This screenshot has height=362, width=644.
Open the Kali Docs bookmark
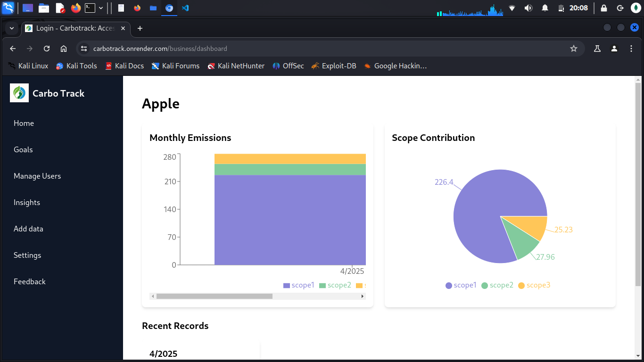point(124,66)
